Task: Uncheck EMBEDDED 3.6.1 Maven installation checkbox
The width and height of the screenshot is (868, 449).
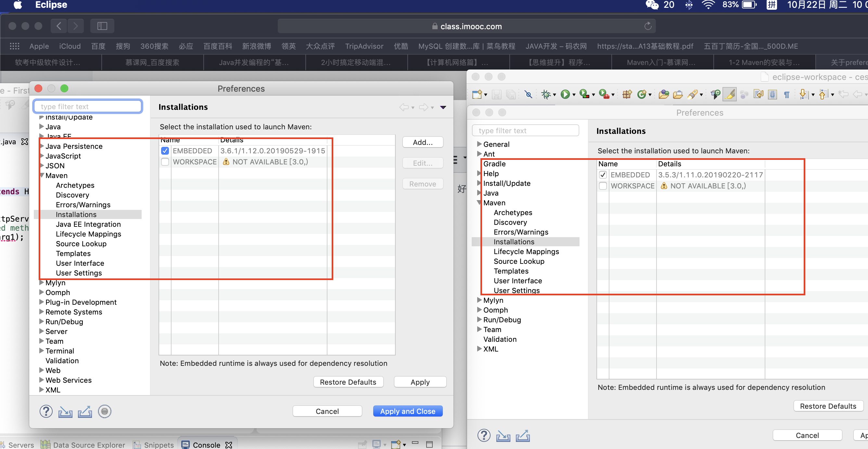Action: 165,151
